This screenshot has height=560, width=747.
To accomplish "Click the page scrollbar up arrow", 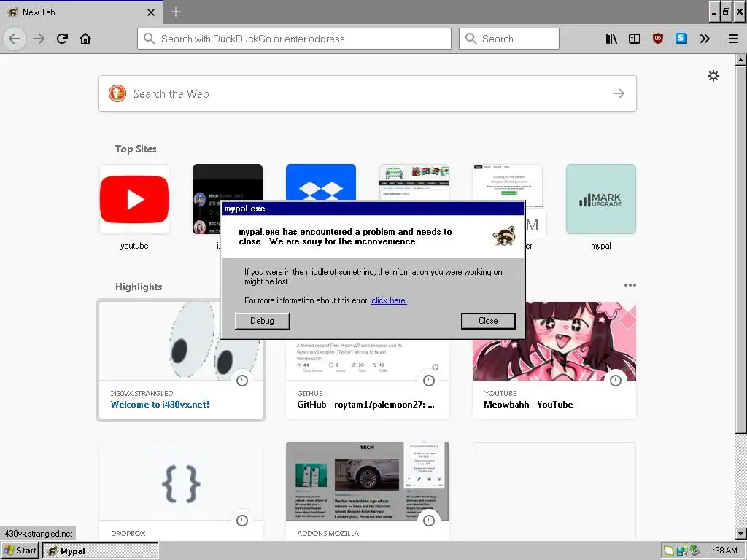I will [x=741, y=60].
